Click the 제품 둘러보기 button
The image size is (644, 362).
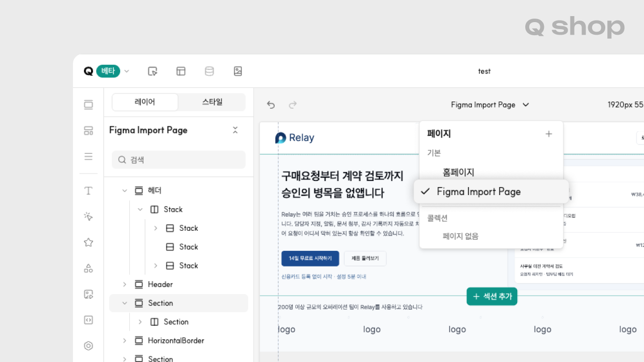pos(365,258)
